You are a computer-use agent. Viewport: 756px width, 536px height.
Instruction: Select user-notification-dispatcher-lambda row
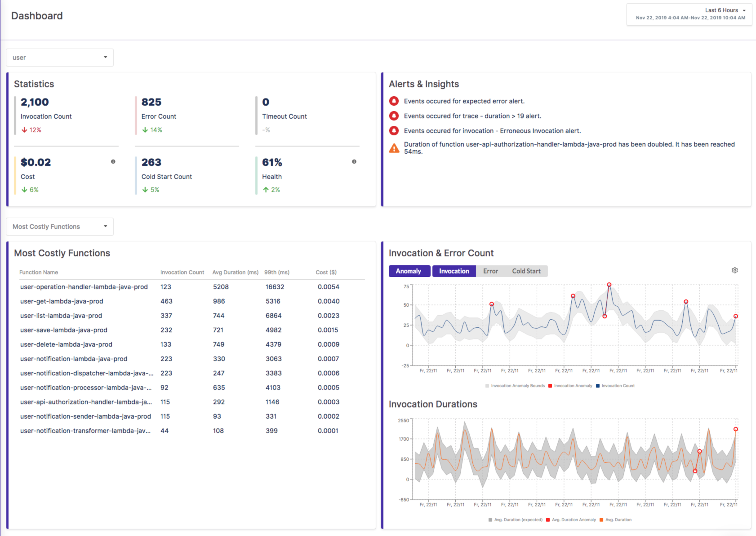pos(192,373)
